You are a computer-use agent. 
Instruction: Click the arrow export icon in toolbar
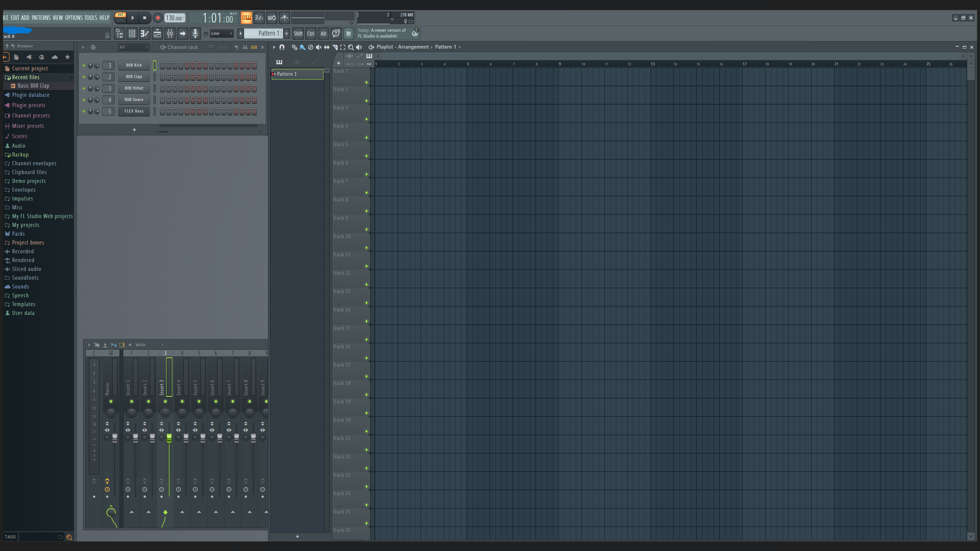[183, 34]
